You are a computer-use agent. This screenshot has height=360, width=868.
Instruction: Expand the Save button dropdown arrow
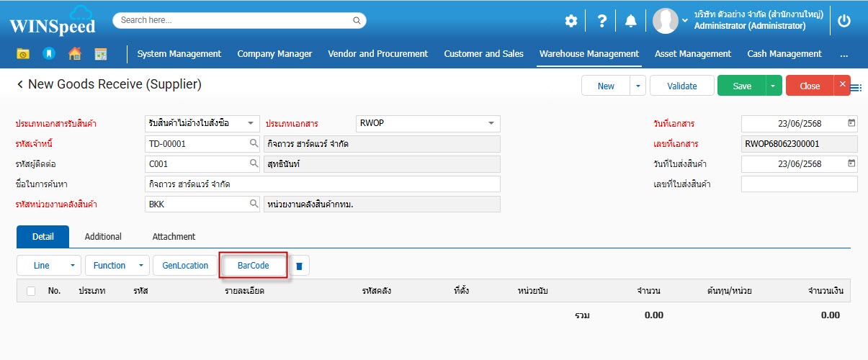(772, 86)
